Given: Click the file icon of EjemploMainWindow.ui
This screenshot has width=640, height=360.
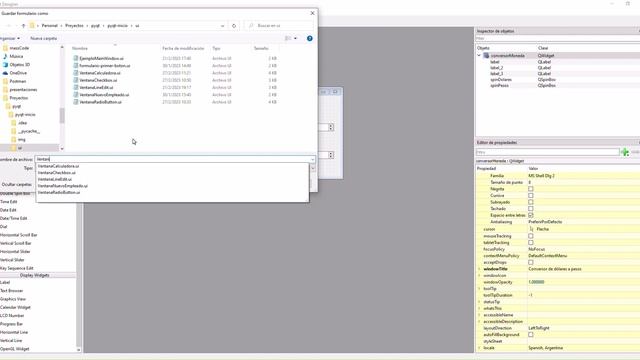Looking at the screenshot, I should (x=76, y=58).
